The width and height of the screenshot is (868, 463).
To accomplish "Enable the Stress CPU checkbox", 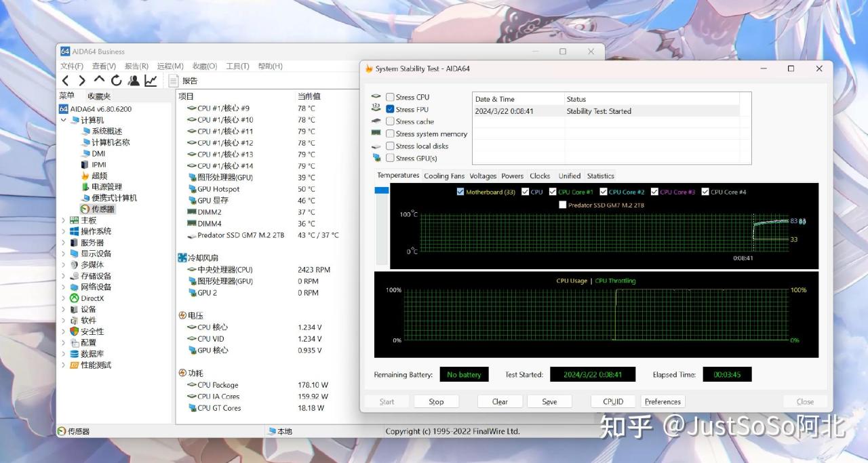I will (x=390, y=97).
